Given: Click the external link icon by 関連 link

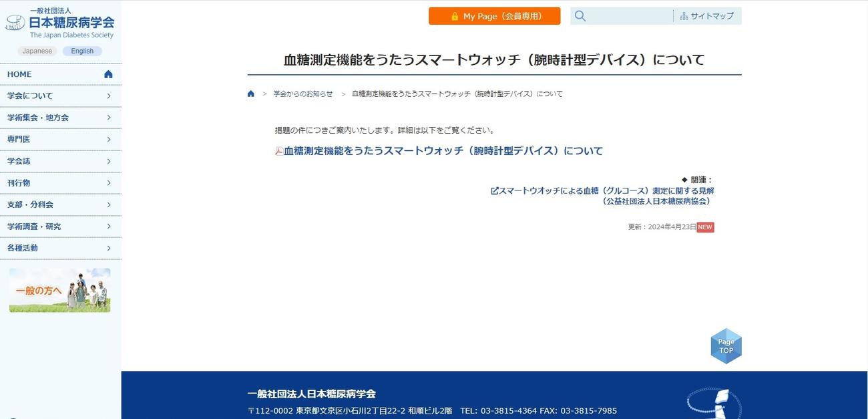Looking at the screenshot, I should click(x=495, y=191).
